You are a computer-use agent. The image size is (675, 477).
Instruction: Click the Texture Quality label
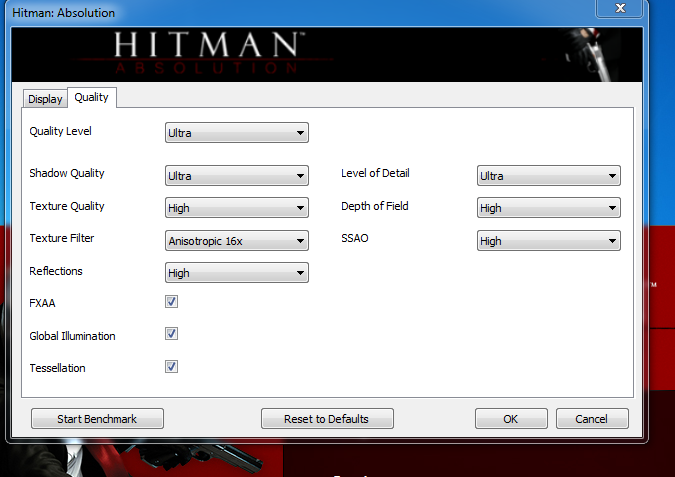click(67, 206)
